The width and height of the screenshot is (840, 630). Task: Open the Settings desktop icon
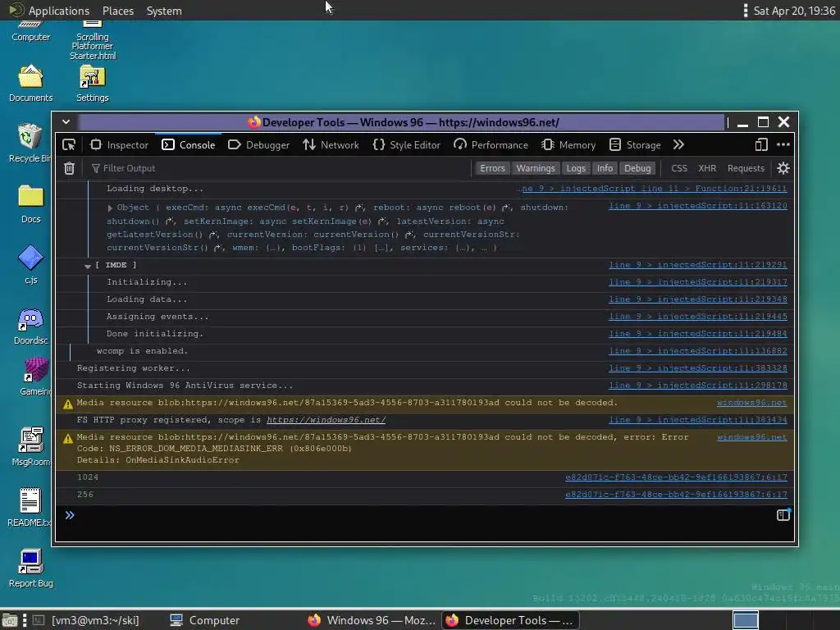(x=92, y=84)
